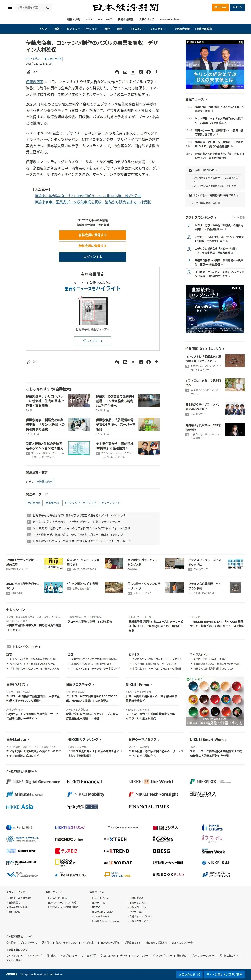
Task: Click the top upload share icon
Action: 156,72
